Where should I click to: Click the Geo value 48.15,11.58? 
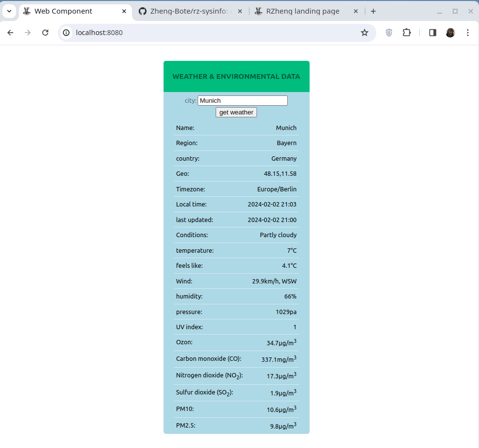tap(280, 173)
